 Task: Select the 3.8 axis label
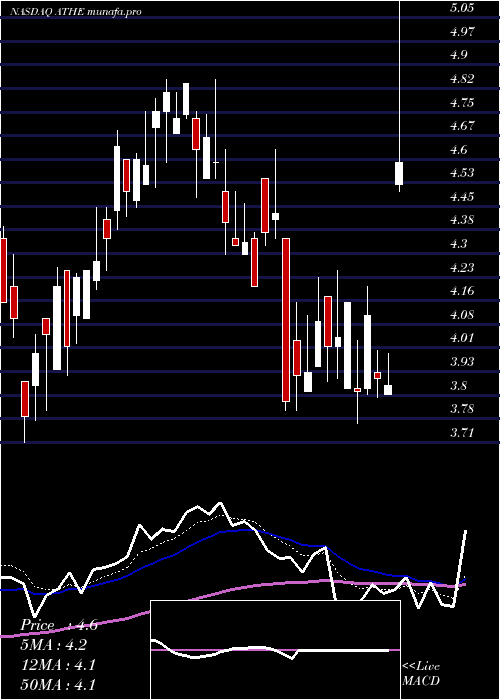click(x=459, y=385)
